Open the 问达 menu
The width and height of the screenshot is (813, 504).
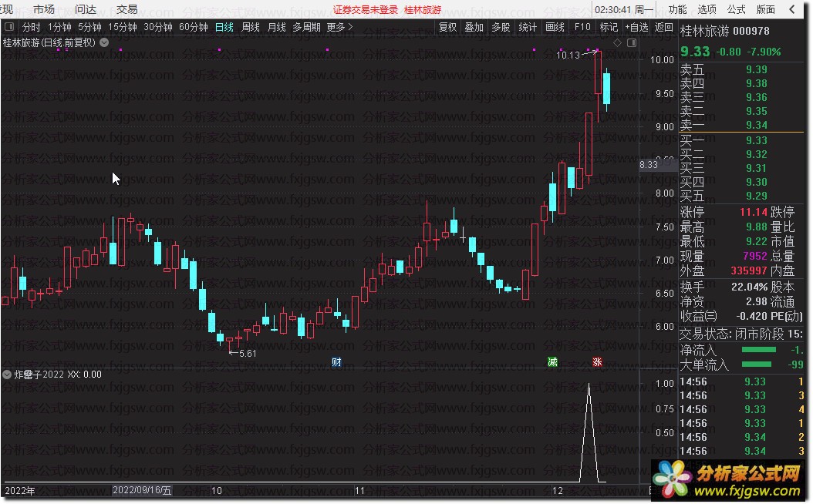click(x=86, y=9)
